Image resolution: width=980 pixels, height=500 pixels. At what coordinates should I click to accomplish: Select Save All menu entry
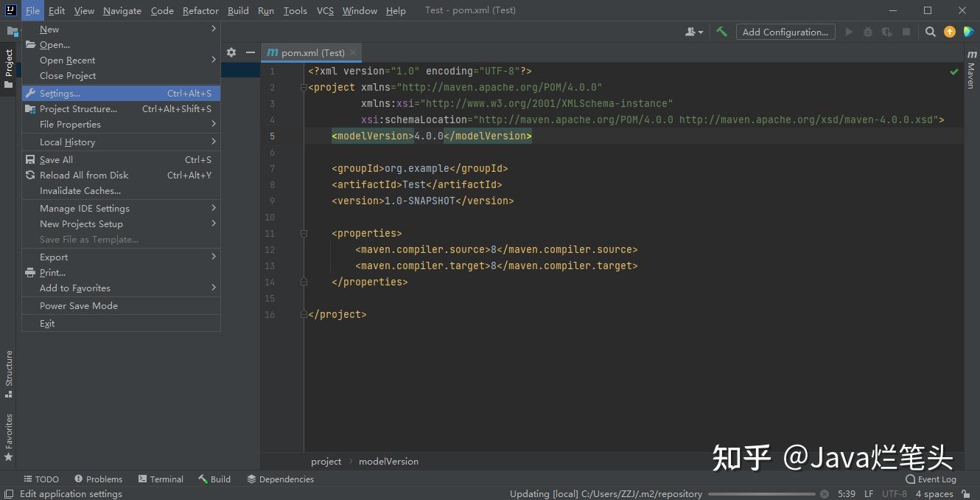click(121, 160)
